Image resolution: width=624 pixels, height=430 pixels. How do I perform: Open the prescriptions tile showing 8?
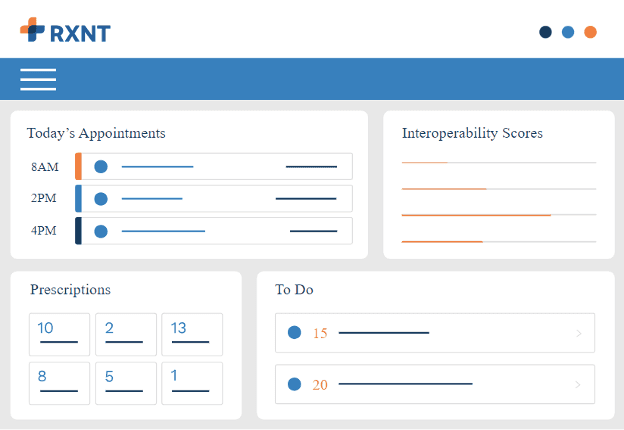tap(59, 383)
